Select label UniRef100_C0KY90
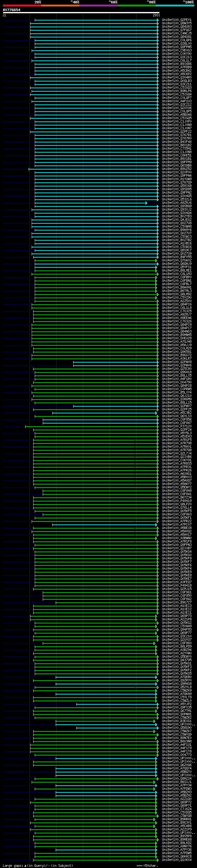197x868 pixels. point(176,54)
